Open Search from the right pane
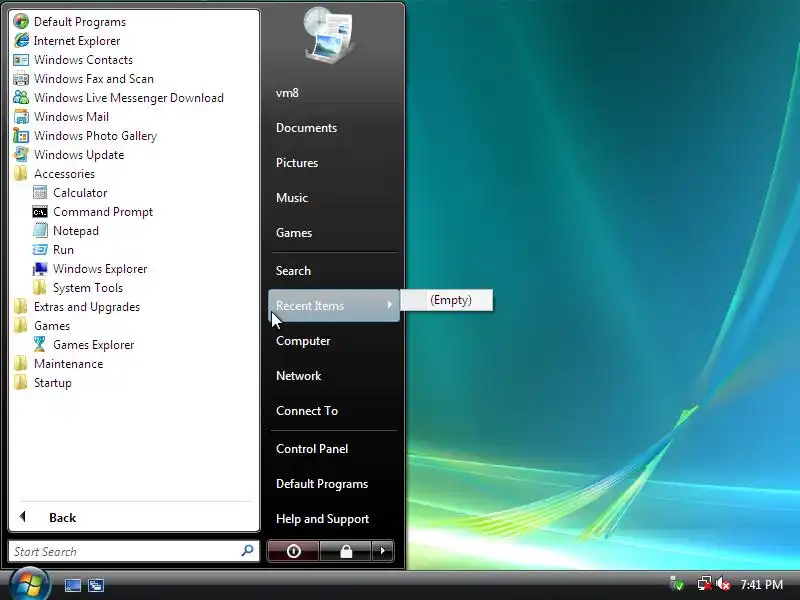This screenshot has height=600, width=800. (x=293, y=270)
